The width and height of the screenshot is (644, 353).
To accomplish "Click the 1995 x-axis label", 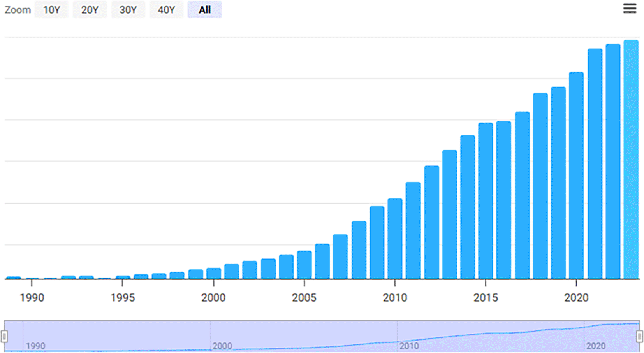I will (x=123, y=298).
